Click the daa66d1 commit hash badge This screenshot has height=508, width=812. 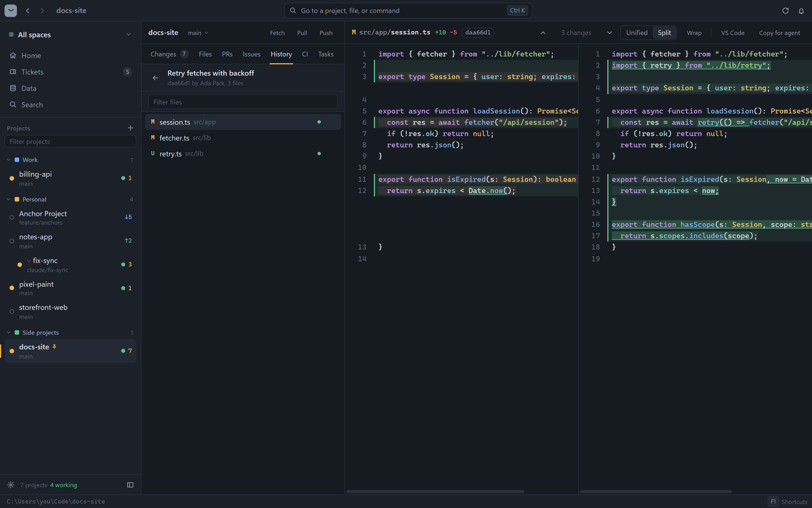[478, 32]
